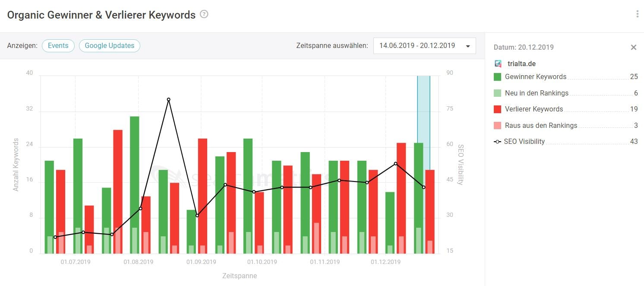Click the highlighted green bar for 20.12.2019
Image resolution: width=644 pixels, height=286 pixels.
click(419, 198)
